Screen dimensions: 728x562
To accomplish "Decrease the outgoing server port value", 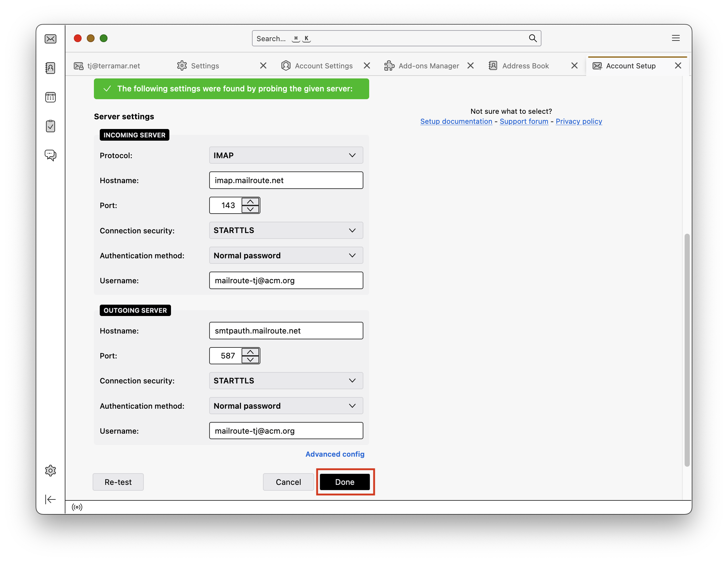I will pyautogui.click(x=250, y=359).
